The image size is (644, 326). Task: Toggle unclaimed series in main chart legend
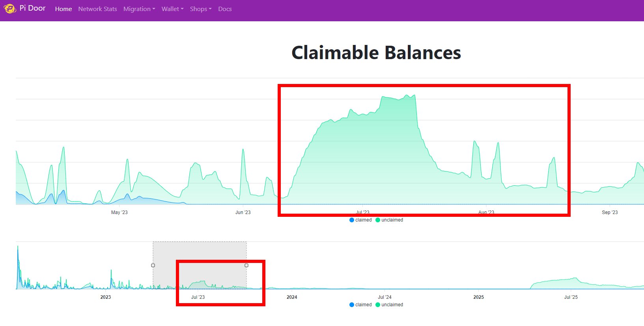click(x=392, y=220)
